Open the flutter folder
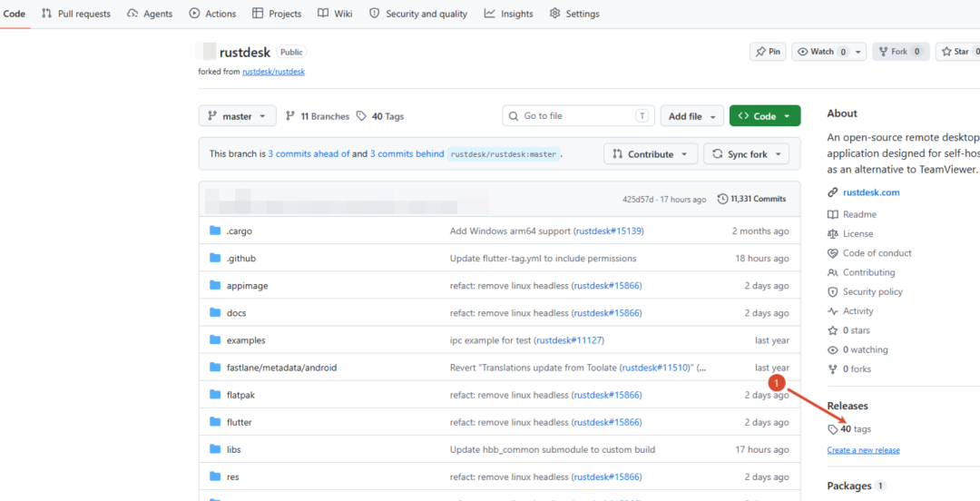The image size is (980, 501). point(240,422)
